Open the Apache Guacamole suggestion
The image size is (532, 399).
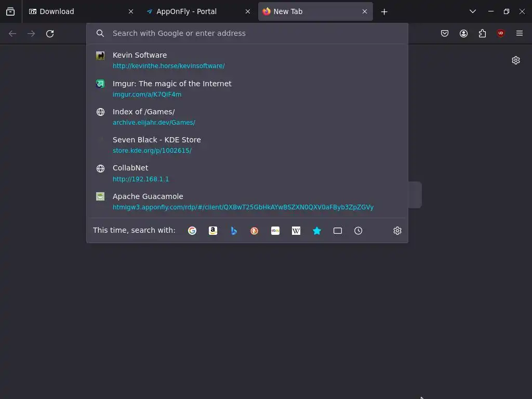[247, 202]
